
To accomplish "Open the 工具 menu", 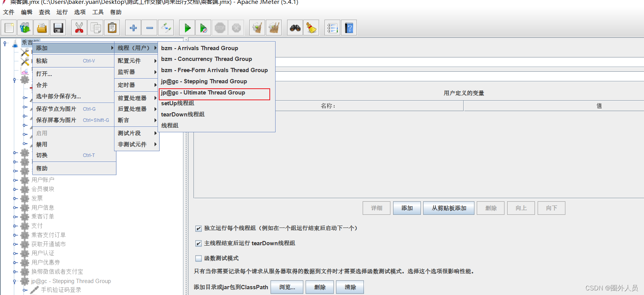I will point(98,12).
